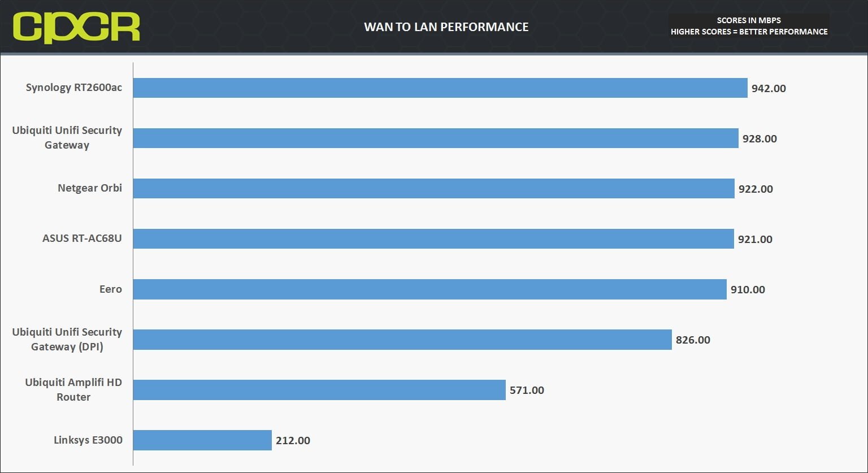Click the 571.00 value label
The image size is (868, 473).
pos(527,390)
